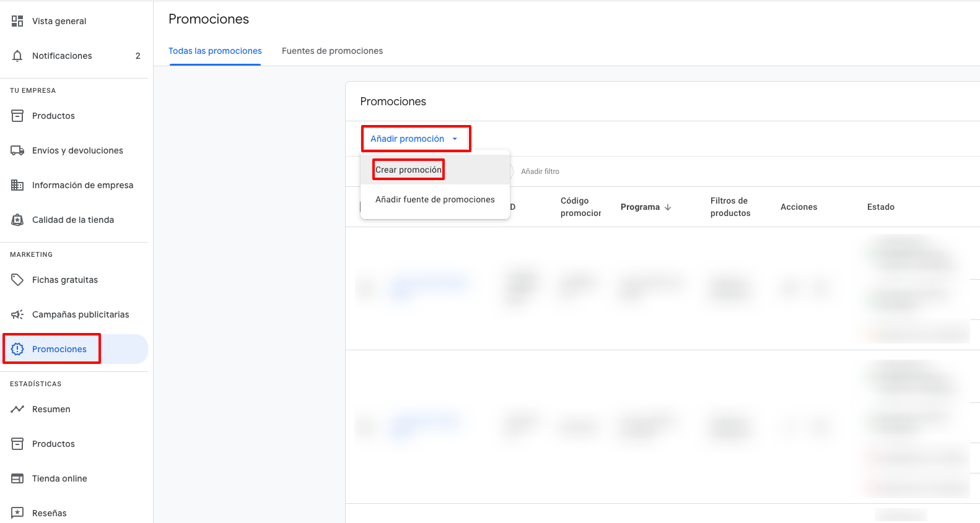Click the Reseñas star icon
The height and width of the screenshot is (523, 980).
17,513
